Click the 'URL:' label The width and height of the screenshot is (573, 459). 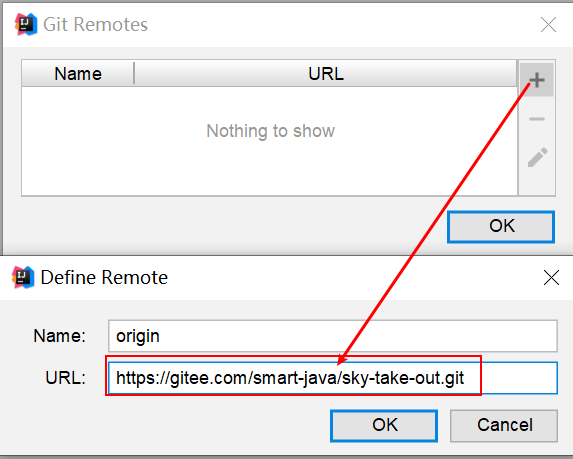(65, 378)
